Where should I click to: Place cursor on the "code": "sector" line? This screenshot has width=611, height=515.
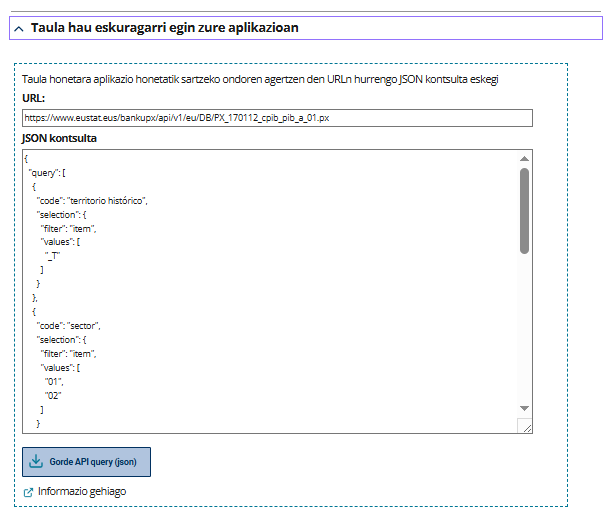click(69, 326)
